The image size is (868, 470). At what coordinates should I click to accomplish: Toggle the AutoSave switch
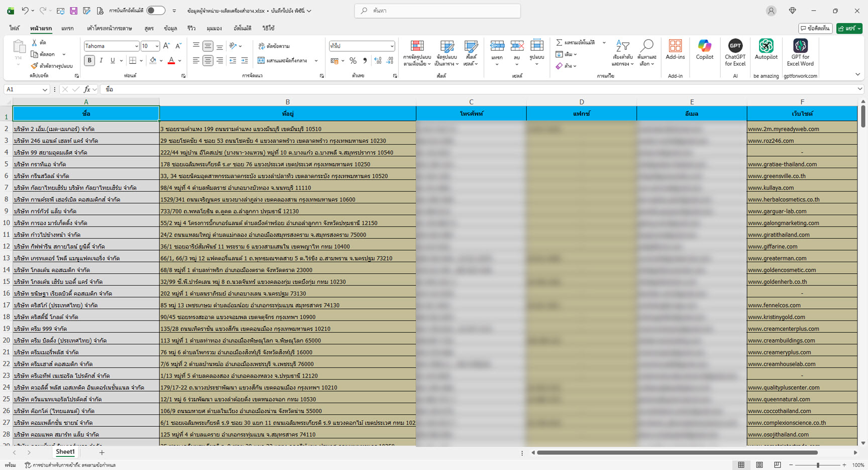pyautogui.click(x=156, y=11)
